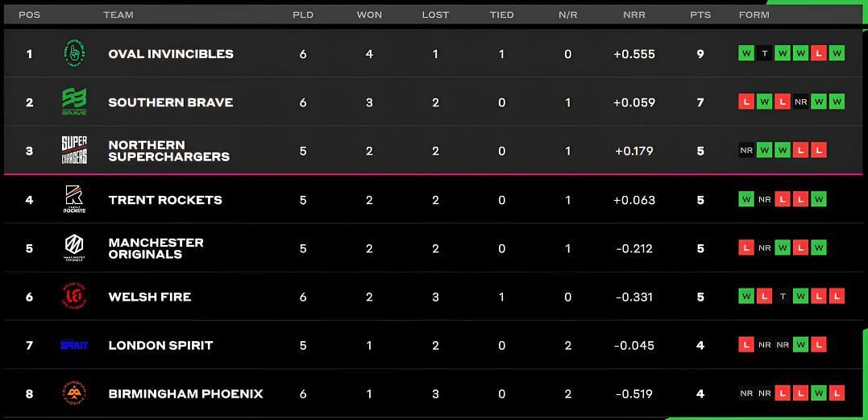The image size is (868, 420).
Task: Click the NR form badge for Southern Brave
Action: [800, 102]
